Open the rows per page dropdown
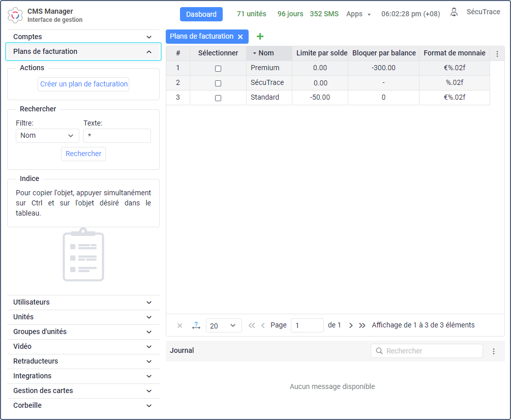 [x=224, y=325]
